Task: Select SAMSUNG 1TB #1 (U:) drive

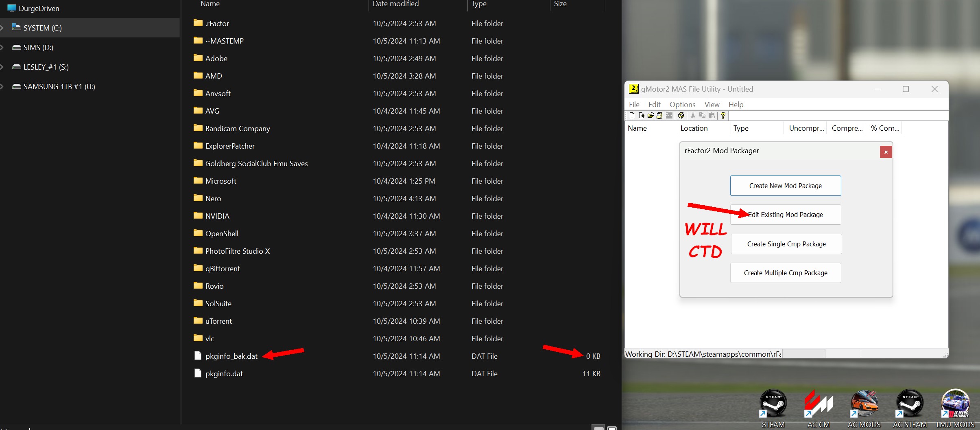Action: pos(90,86)
